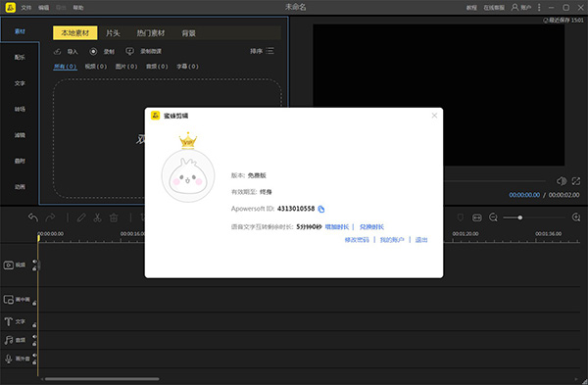Screen dimensions: 588x385
Task: Zoom in the timeline with the plus magnifier
Action: click(576, 217)
